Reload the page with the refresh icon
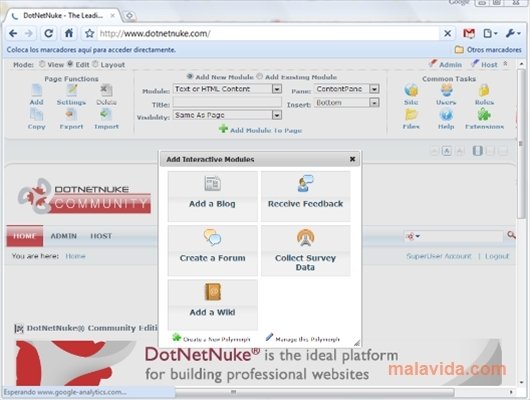This screenshot has height=400, width=530. (48, 33)
